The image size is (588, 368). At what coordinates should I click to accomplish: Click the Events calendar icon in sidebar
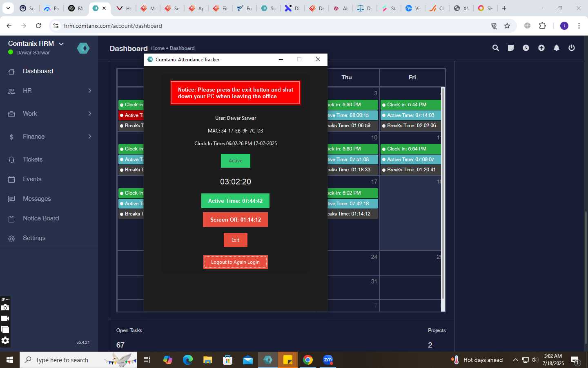11,180
